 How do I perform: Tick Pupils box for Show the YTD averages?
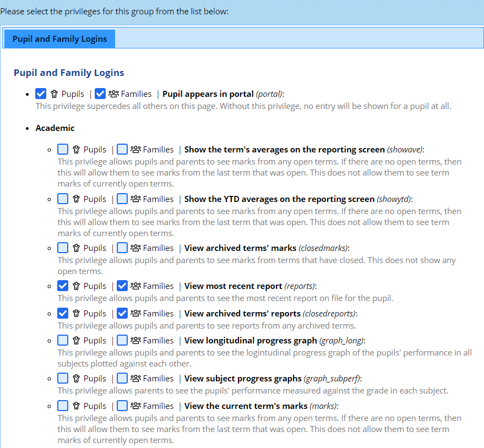(x=63, y=199)
